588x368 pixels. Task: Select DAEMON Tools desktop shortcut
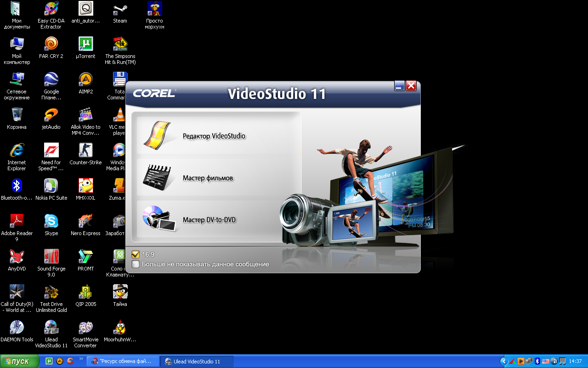coord(17,331)
